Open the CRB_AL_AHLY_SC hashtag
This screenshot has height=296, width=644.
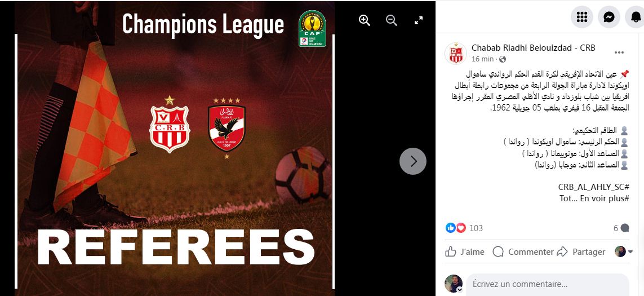tap(593, 187)
